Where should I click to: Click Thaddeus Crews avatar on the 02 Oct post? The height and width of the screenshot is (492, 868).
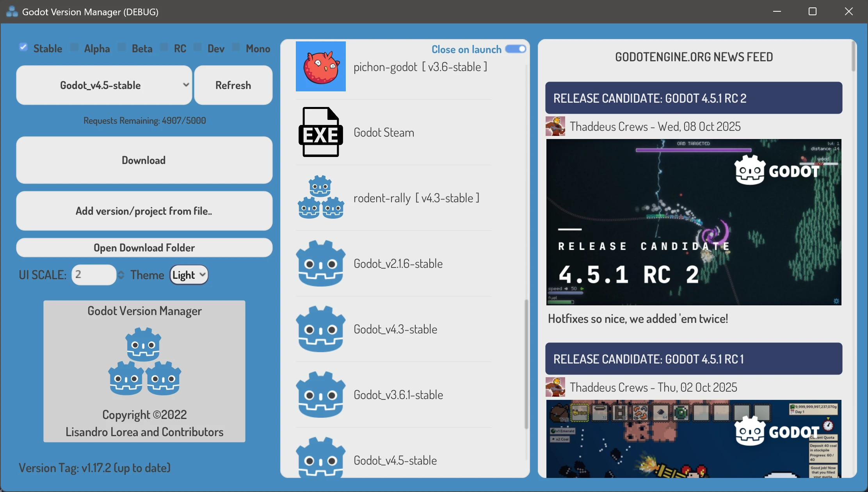point(555,387)
